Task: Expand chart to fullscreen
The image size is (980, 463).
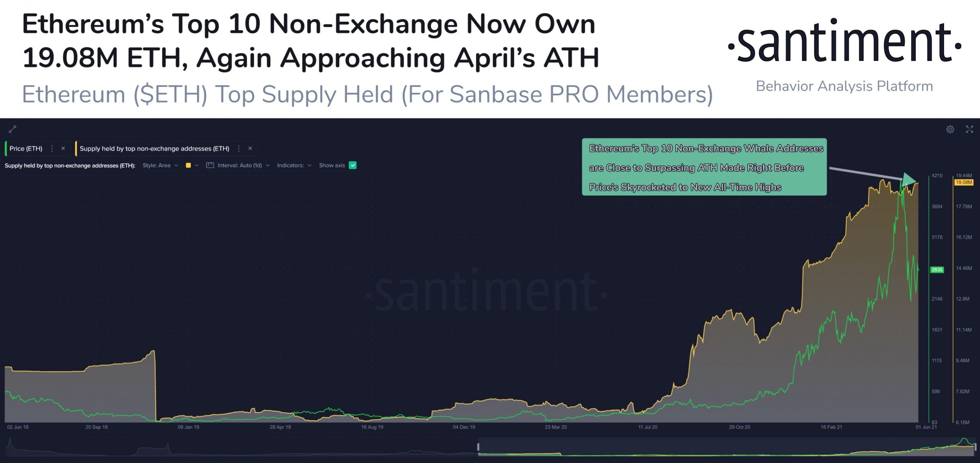Action: click(969, 129)
